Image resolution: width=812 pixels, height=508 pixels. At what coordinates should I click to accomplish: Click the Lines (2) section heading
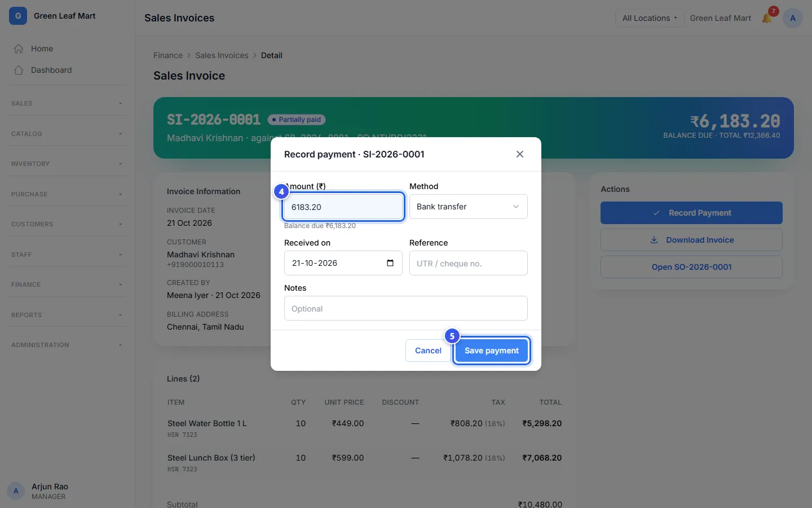183,379
